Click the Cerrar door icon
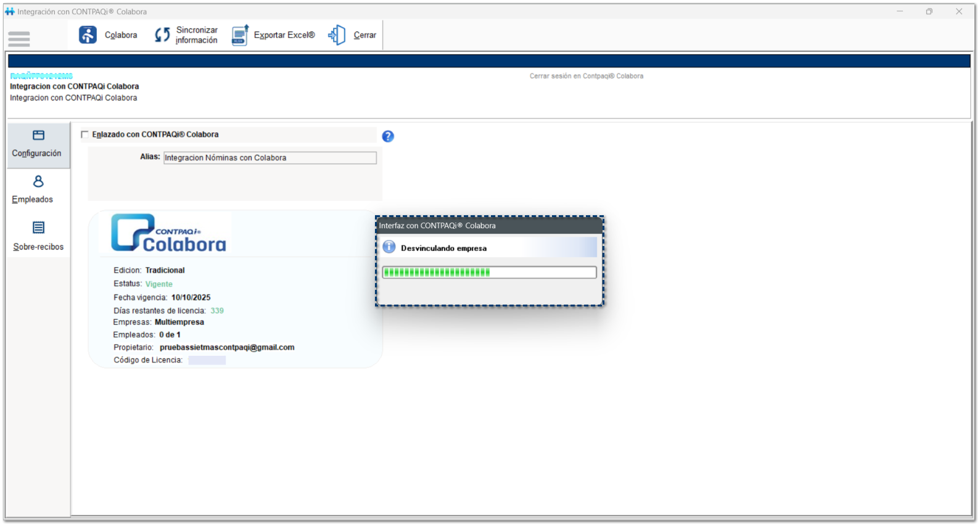 337,35
